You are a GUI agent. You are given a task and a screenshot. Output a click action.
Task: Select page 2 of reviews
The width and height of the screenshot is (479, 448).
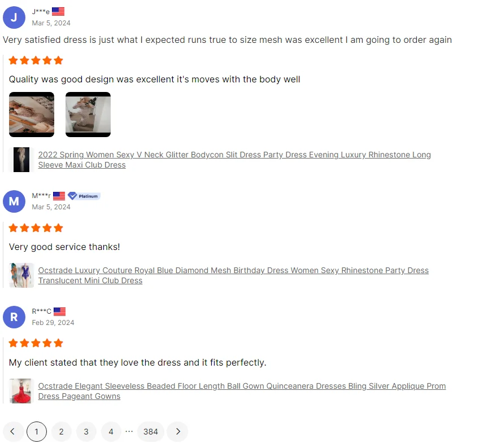pos(62,432)
